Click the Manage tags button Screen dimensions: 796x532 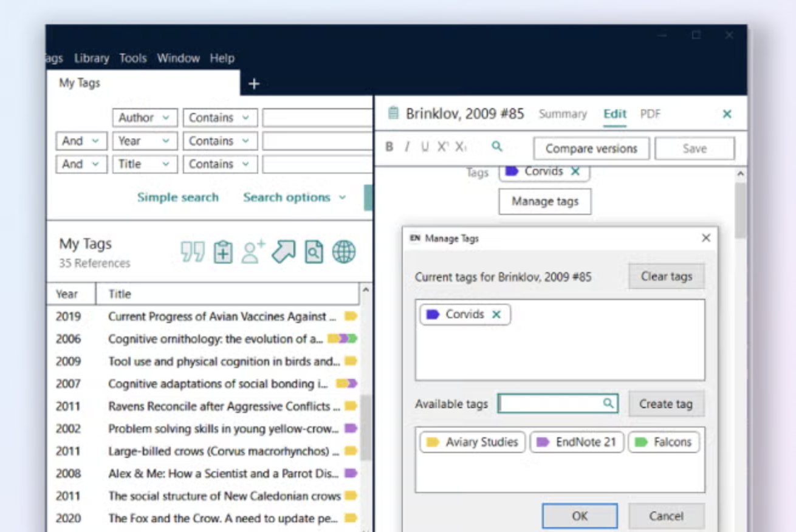pyautogui.click(x=545, y=201)
